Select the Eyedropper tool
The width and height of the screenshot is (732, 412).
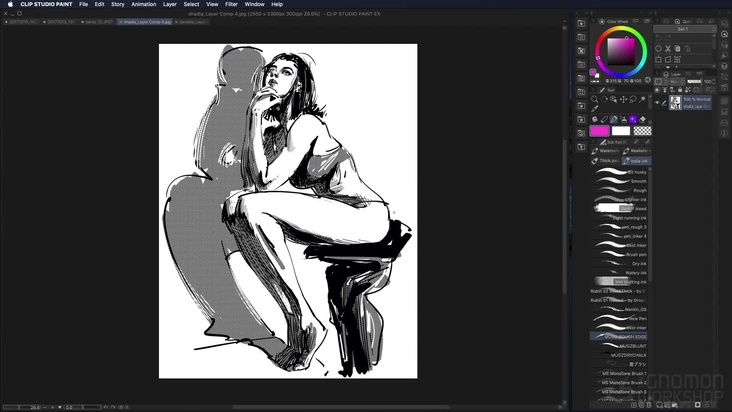[x=594, y=109]
